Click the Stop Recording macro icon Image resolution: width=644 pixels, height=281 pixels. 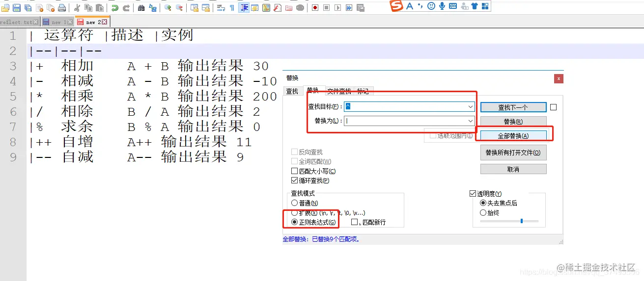(x=326, y=8)
